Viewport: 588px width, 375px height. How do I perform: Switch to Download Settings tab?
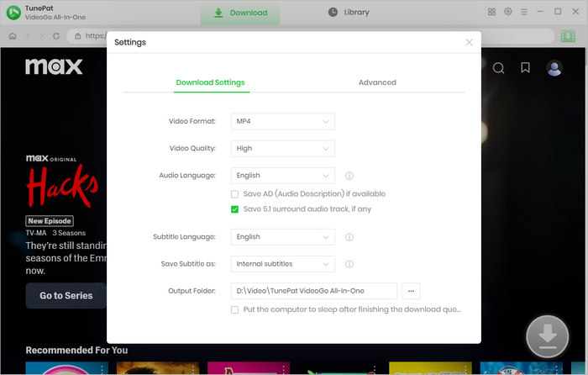pyautogui.click(x=210, y=82)
